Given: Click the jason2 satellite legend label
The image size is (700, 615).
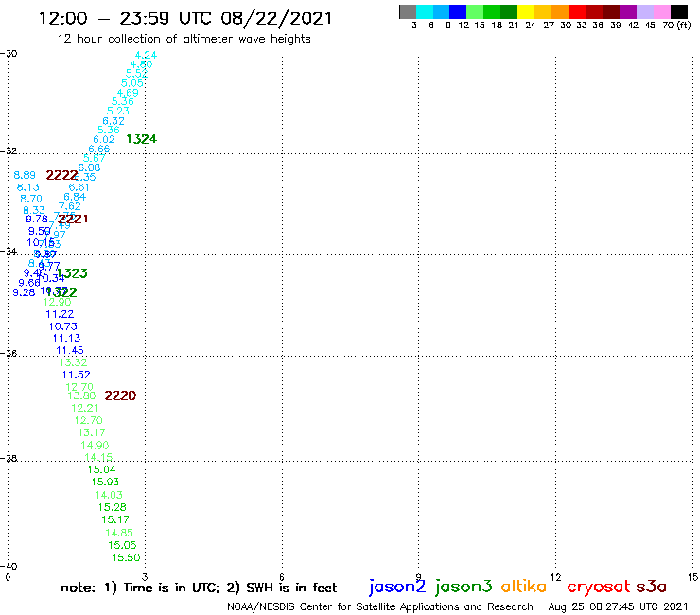Looking at the screenshot, I should point(397,587).
